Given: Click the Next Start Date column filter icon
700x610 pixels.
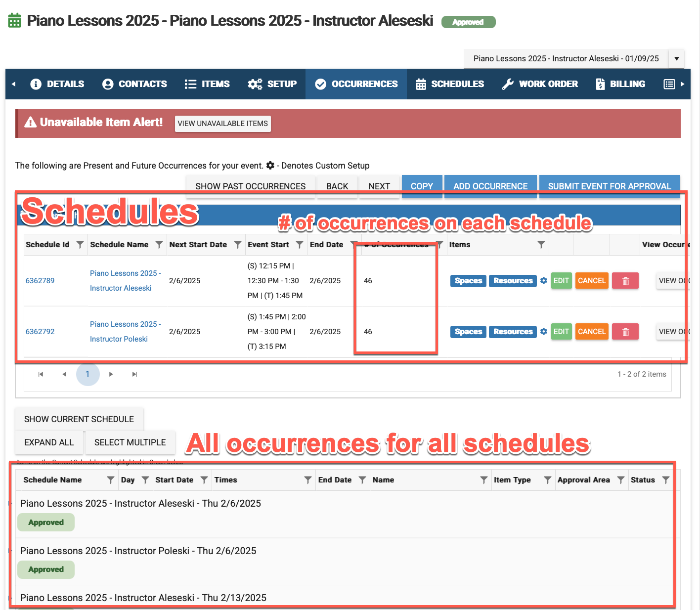Looking at the screenshot, I should pos(238,245).
